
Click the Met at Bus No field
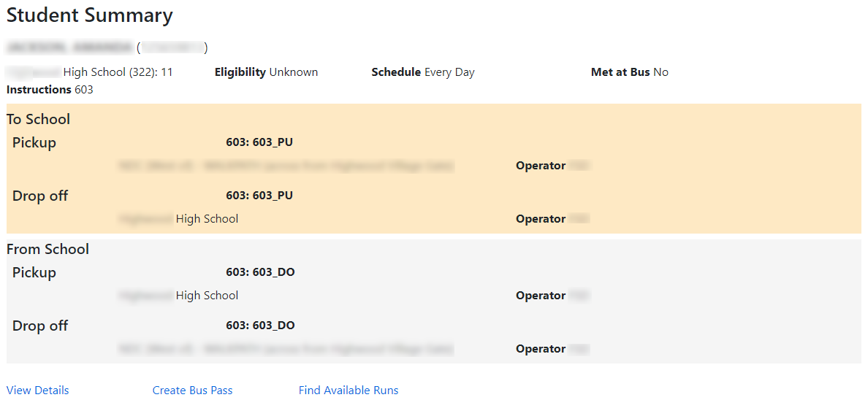[x=629, y=72]
